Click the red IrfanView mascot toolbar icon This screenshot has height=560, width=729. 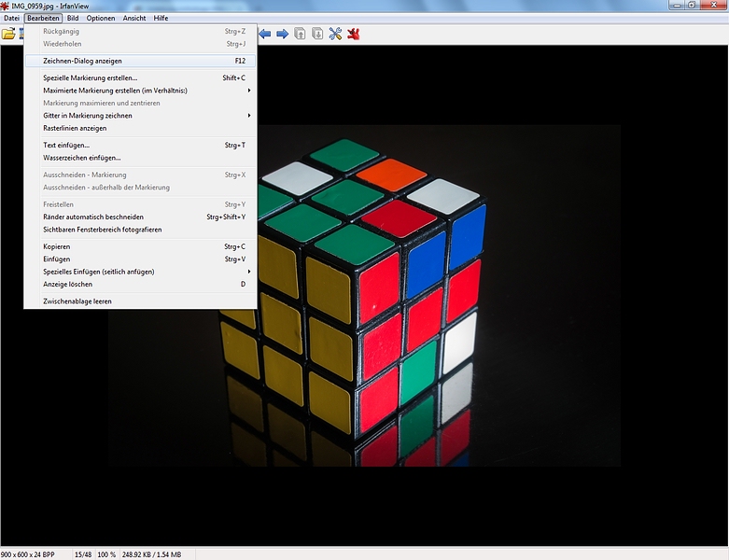click(x=354, y=35)
